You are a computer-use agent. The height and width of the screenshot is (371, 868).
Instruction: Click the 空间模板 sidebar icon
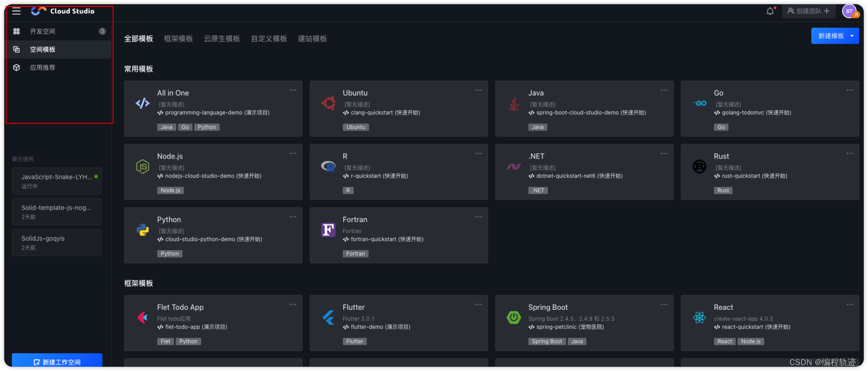[16, 49]
